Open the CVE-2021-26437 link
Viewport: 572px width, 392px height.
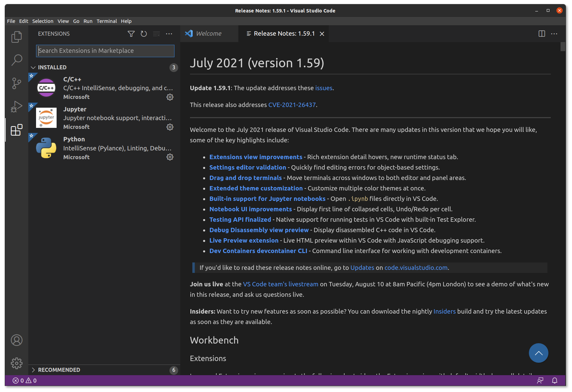tap(292, 105)
